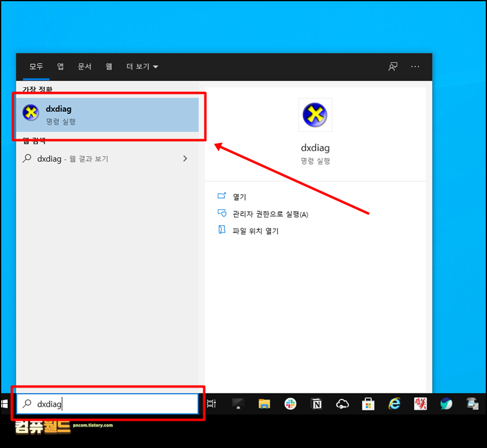Switch to the 모두 tab

click(36, 66)
